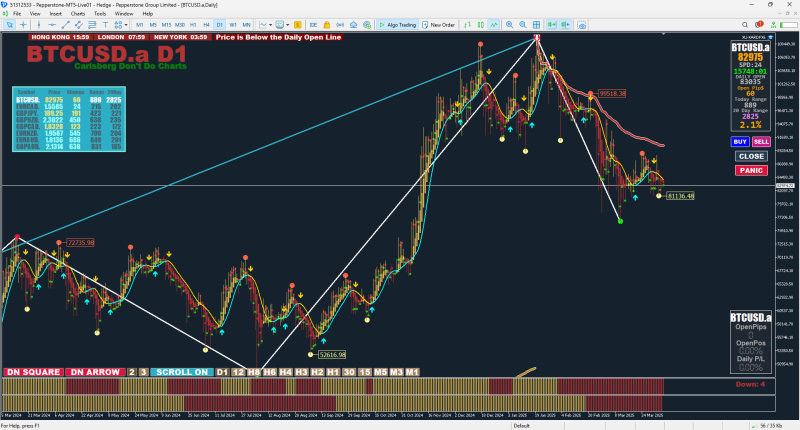Click the 81136.48 price label
This screenshot has width=800, height=430.
681,196
